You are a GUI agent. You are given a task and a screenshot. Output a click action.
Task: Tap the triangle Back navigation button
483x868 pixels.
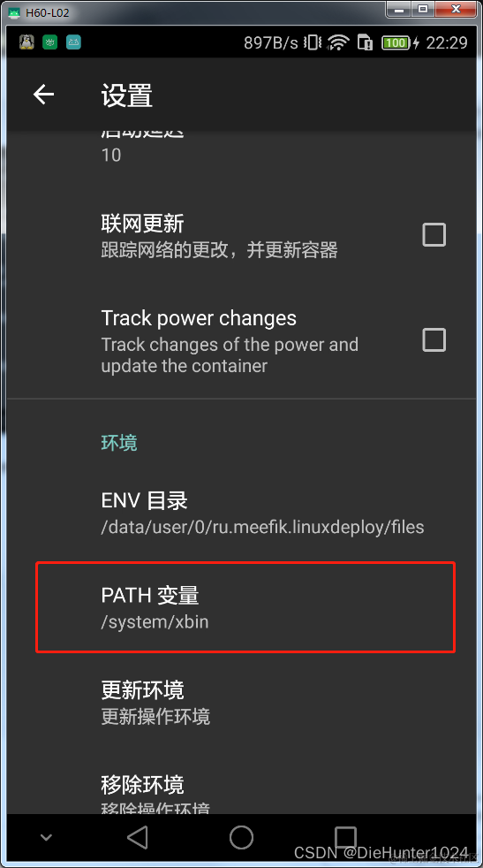point(137,838)
